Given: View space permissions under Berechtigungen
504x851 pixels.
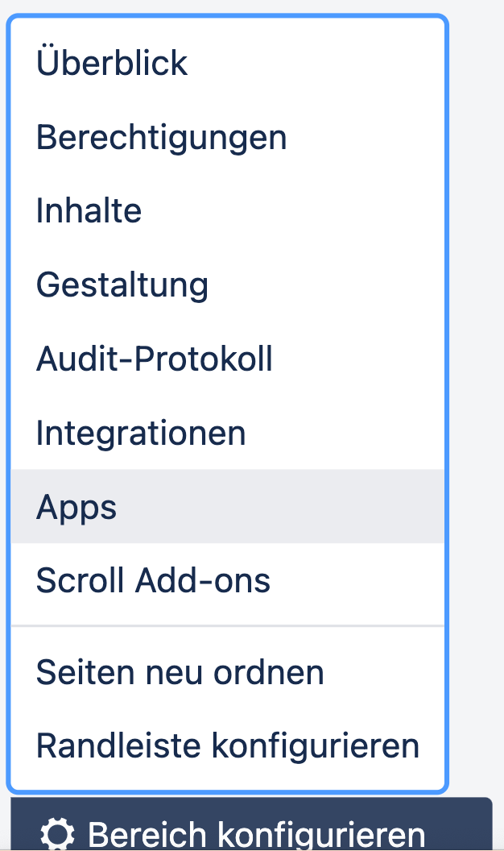Looking at the screenshot, I should point(161,138).
